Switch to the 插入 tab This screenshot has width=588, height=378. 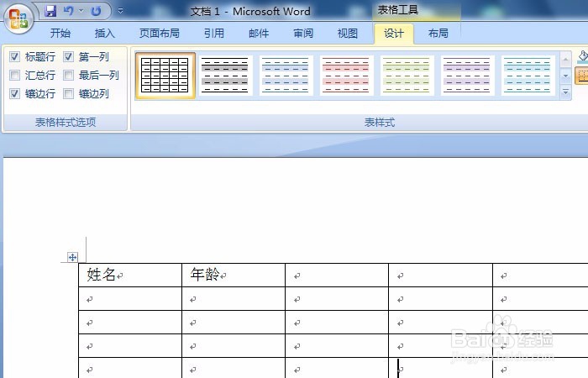click(x=105, y=34)
